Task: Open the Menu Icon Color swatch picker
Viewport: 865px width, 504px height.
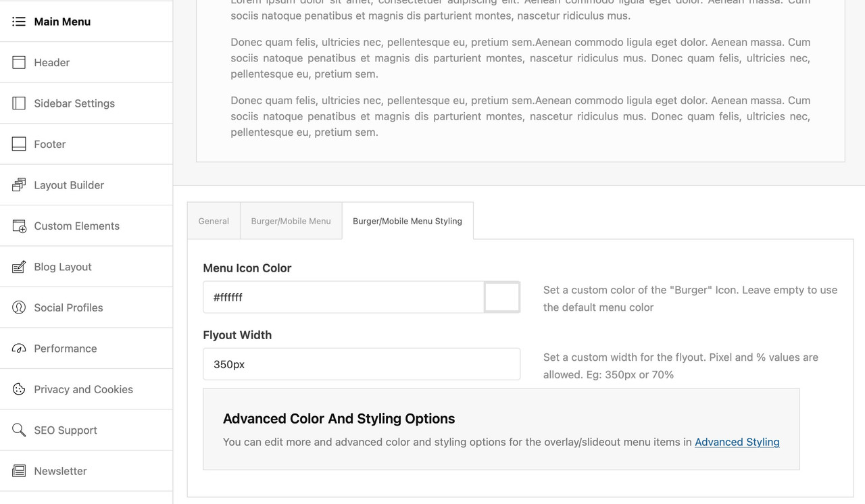Action: click(502, 297)
